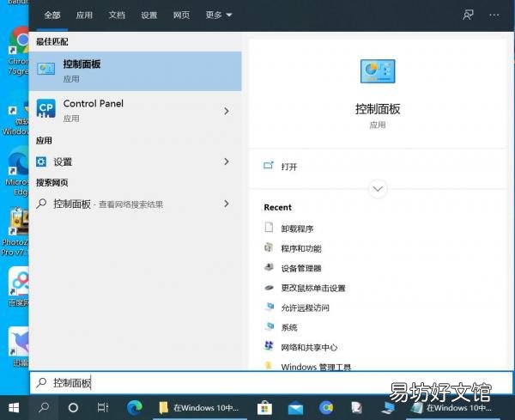Select the Control Panel app result
The height and width of the screenshot is (420, 515).
pyautogui.click(x=136, y=111)
